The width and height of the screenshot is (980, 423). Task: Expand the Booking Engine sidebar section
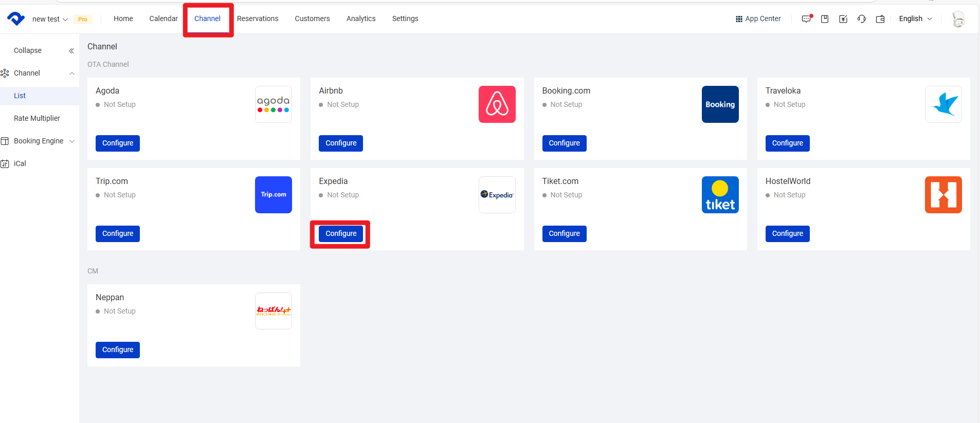pyautogui.click(x=39, y=141)
